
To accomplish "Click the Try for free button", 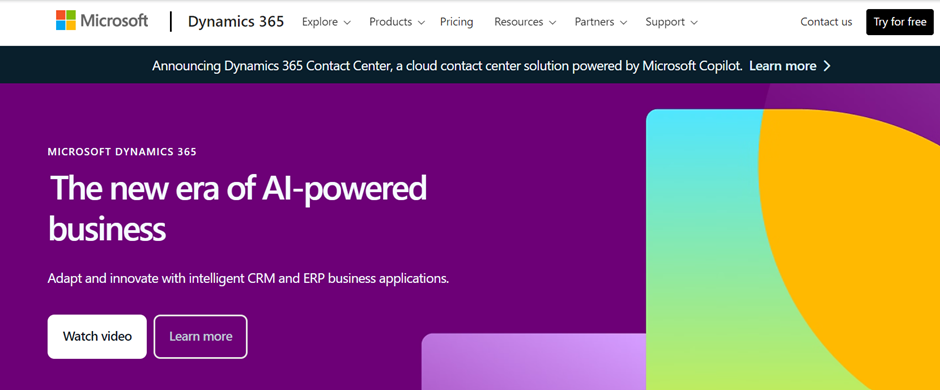I will pos(900,22).
